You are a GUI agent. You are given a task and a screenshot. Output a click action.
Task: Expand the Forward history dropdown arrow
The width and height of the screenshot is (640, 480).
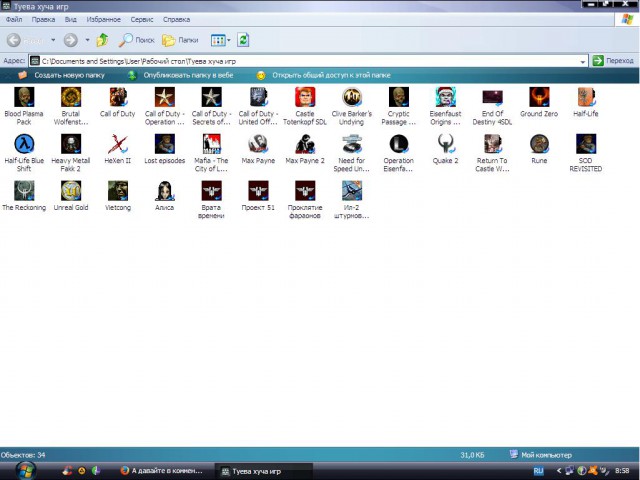tap(87, 40)
